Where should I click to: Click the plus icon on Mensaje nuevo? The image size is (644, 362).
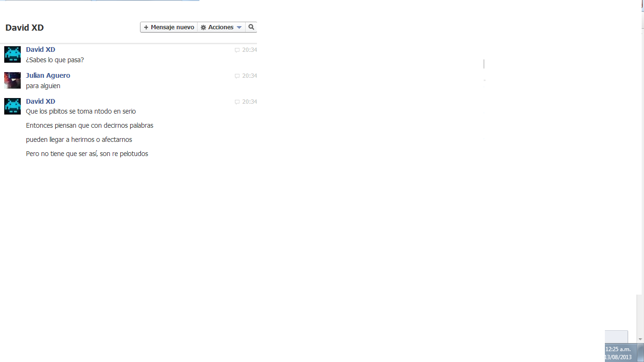(146, 27)
